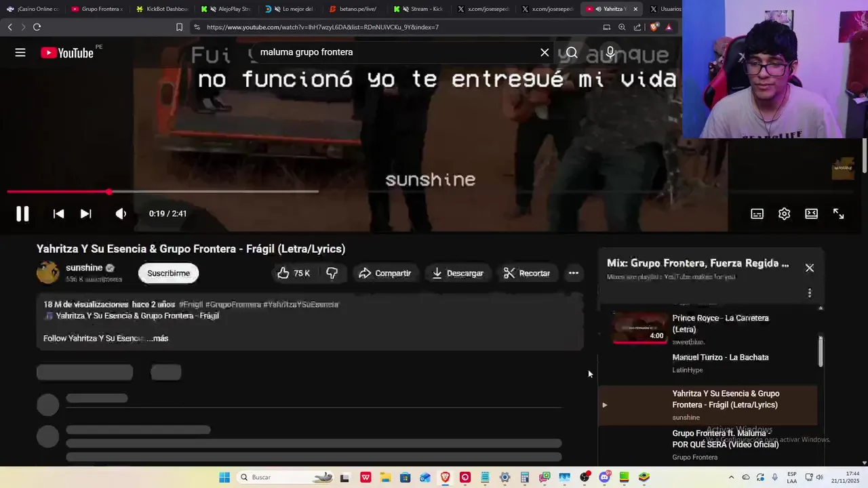The height and width of the screenshot is (488, 868).
Task: Clip the video with Recortar
Action: point(527,273)
